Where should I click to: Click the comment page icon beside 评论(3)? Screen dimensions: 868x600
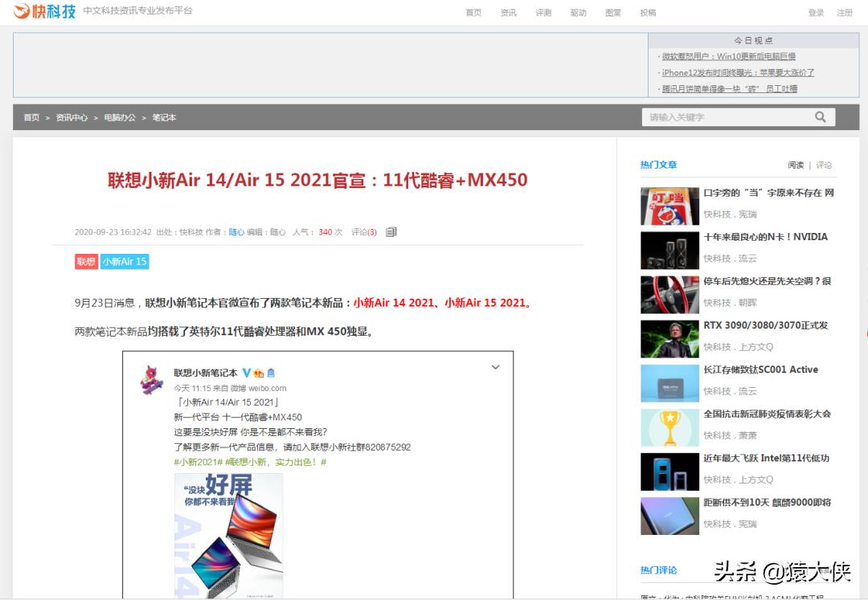coord(391,231)
